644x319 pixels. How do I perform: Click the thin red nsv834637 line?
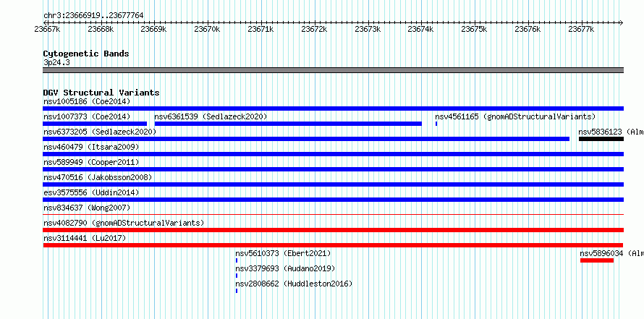coord(333,214)
